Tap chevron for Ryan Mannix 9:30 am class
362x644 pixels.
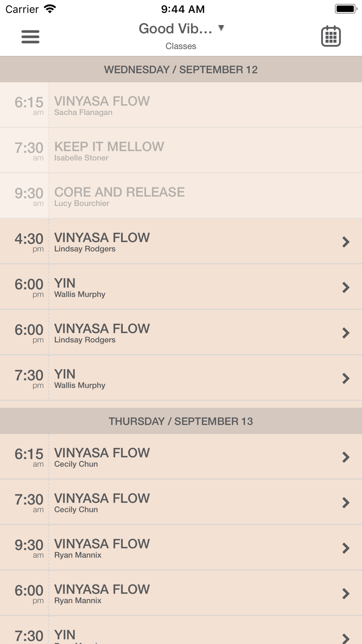(x=346, y=548)
